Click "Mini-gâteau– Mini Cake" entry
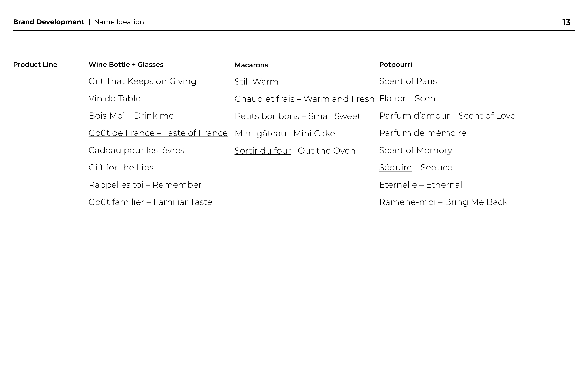The image size is (588, 380). point(284,133)
